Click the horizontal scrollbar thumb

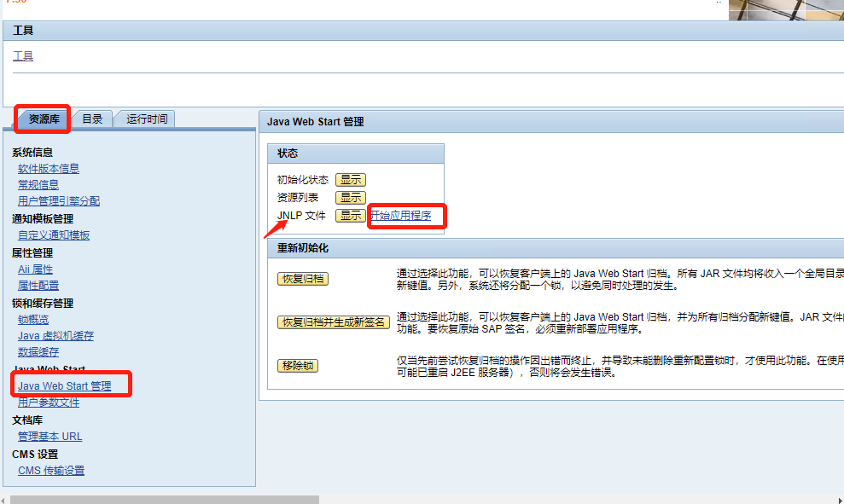point(164,500)
